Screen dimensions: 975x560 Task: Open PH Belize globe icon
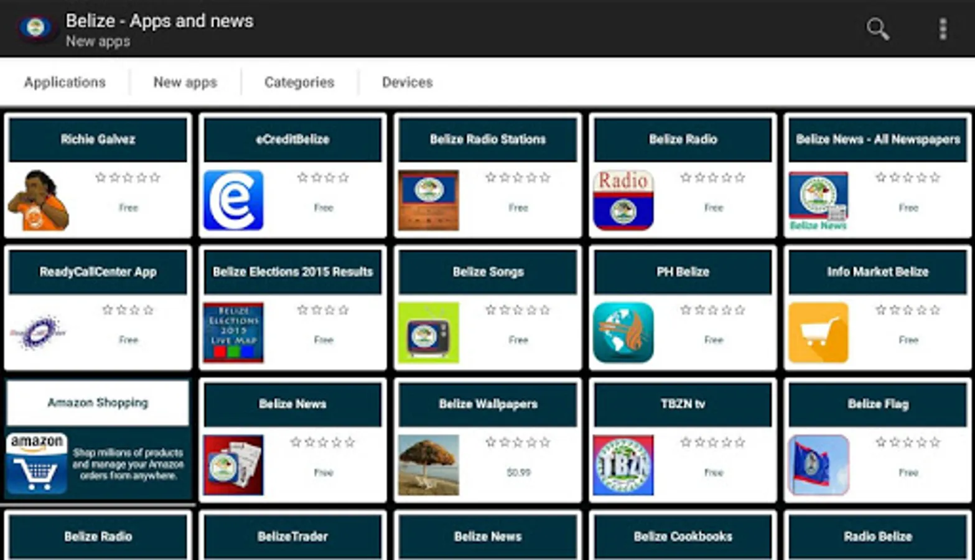pyautogui.click(x=623, y=333)
